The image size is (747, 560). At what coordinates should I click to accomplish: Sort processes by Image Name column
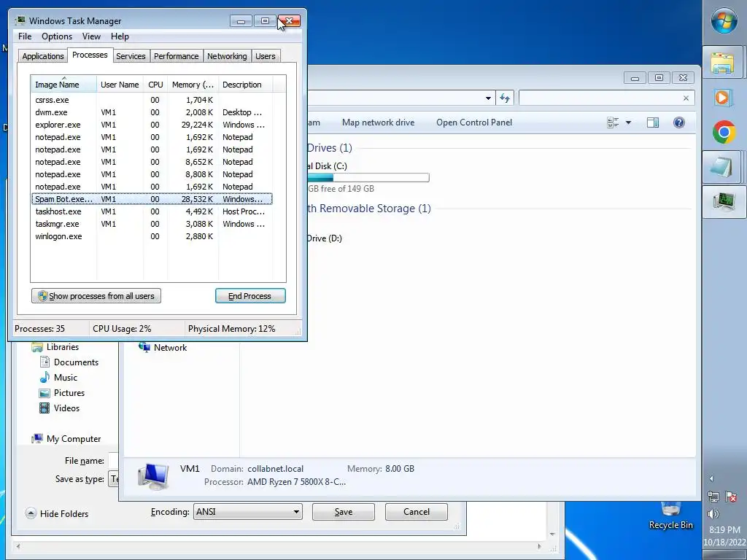coord(64,85)
